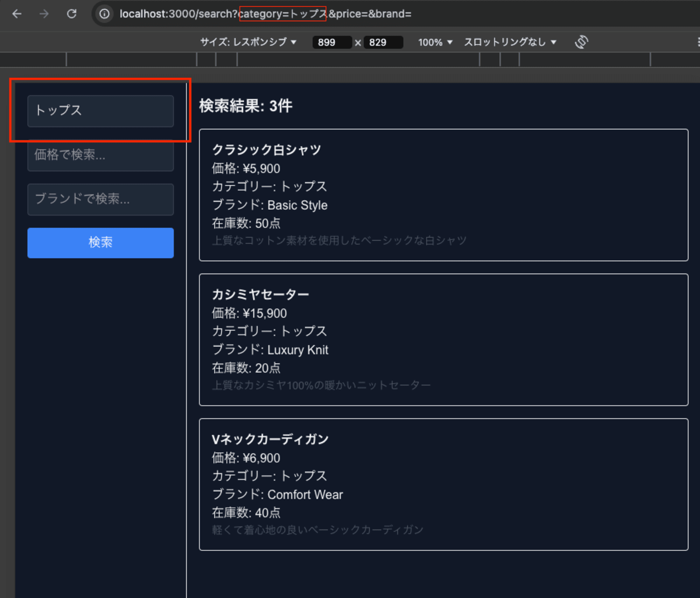Screen dimensions: 700x598
Task: Click the 検索結果: 3件 heading
Action: pyautogui.click(x=246, y=106)
